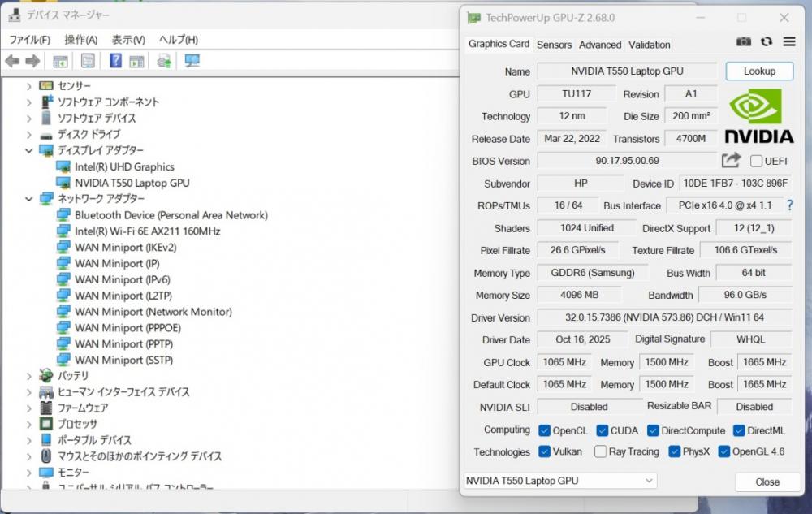Click the GPU-Z screenshot camera icon
Viewport: 812px width, 514px height.
(x=744, y=42)
